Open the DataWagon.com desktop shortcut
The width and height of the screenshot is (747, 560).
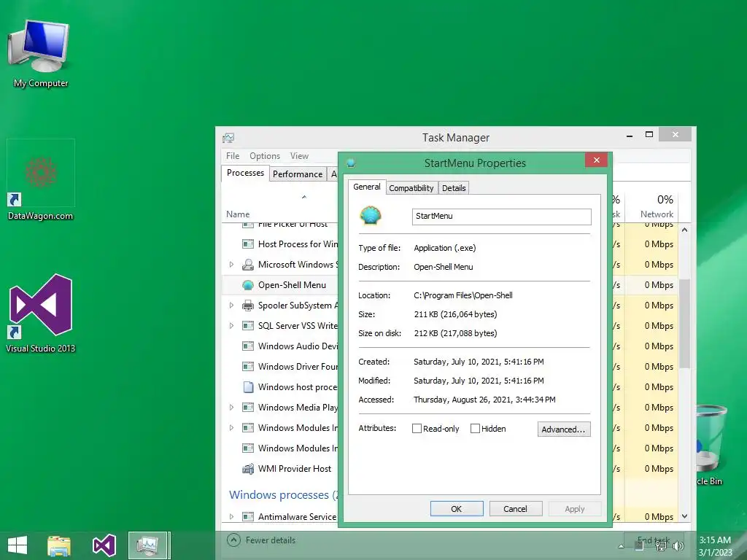pos(41,180)
